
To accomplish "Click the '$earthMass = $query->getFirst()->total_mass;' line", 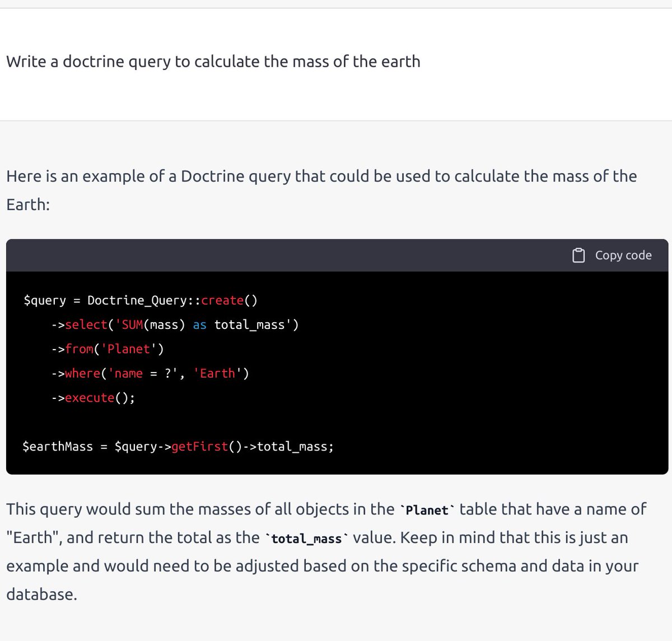I will pyautogui.click(x=178, y=447).
